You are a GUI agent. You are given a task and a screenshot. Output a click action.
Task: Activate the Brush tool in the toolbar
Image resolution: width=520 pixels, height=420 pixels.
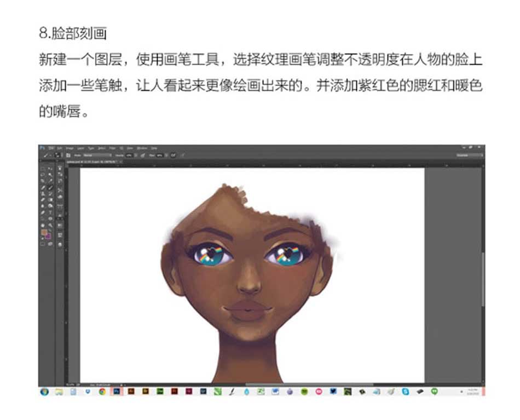click(x=50, y=187)
